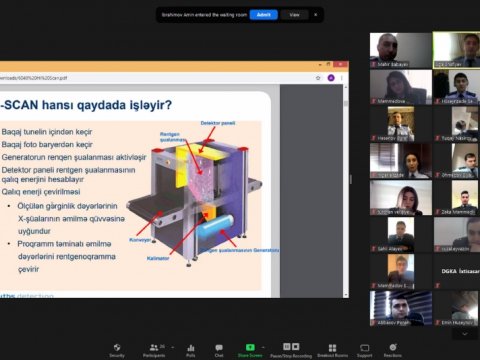Expand the arrow next to Participants
The height and width of the screenshot is (360, 480).
click(x=173, y=347)
